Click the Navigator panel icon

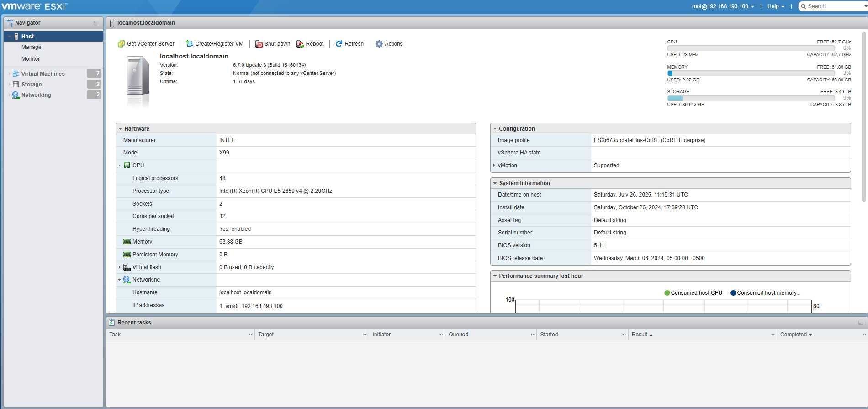(x=10, y=23)
